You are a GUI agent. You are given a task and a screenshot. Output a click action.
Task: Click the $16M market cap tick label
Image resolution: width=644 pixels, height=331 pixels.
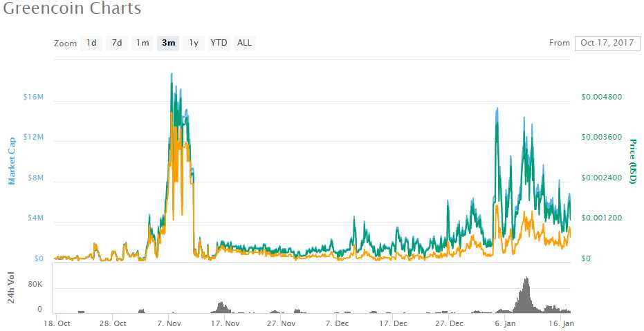pos(33,97)
